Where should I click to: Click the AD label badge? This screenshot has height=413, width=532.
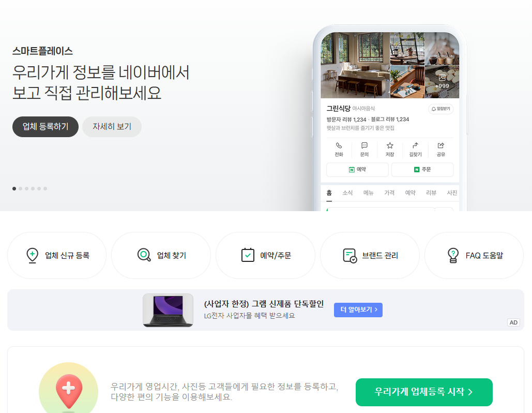point(513,322)
